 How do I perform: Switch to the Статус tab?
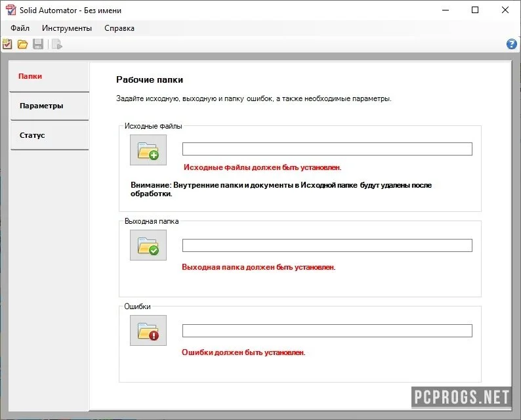pyautogui.click(x=49, y=136)
